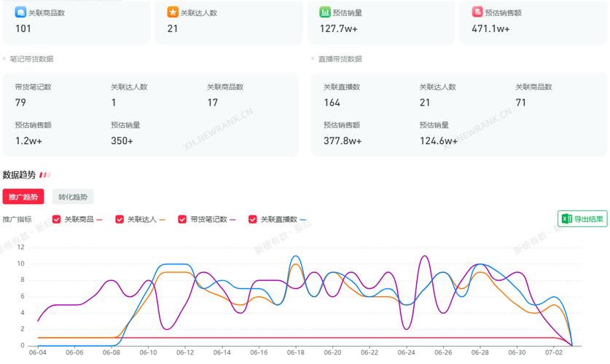Screen dimensions: 610x364
Task: Click the red 预估销售额 icon
Action: (x=477, y=12)
